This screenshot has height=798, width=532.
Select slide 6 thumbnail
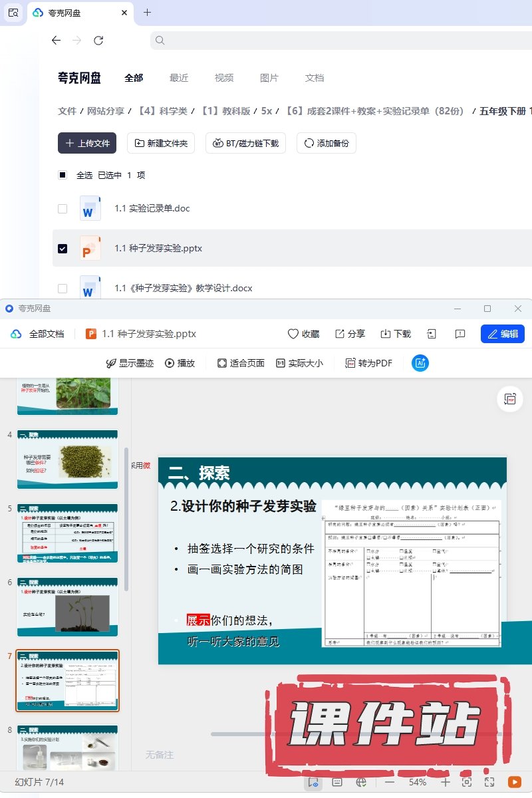coord(67,606)
